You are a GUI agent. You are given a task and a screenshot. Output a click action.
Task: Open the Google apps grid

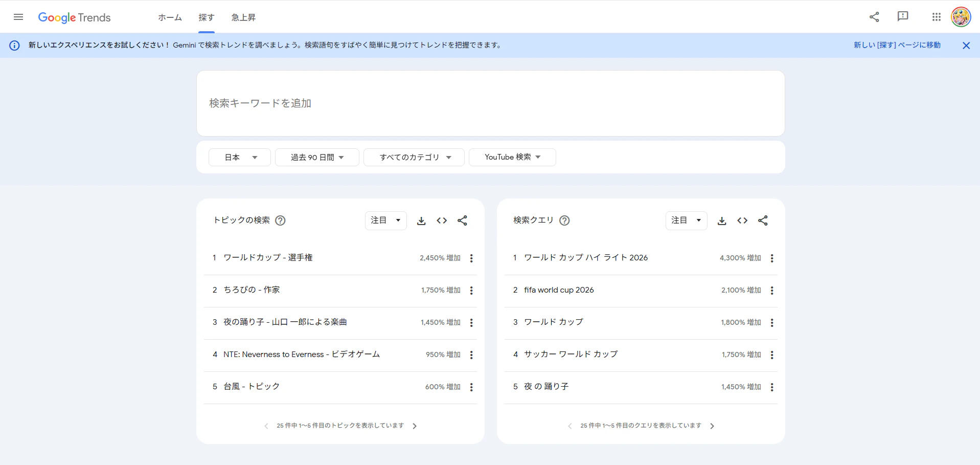click(x=936, y=17)
